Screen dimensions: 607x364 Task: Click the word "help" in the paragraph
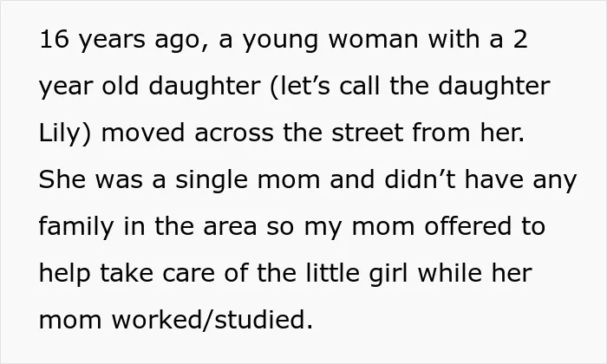65,275
